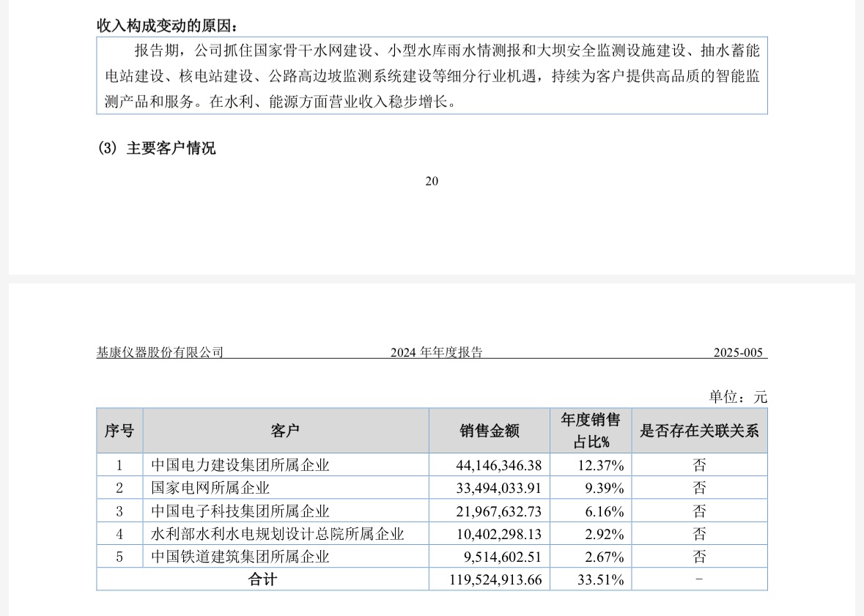Viewport: 864px width, 616px height.
Task: Click the total amount 119,524,913.66
Action: pyautogui.click(x=495, y=579)
